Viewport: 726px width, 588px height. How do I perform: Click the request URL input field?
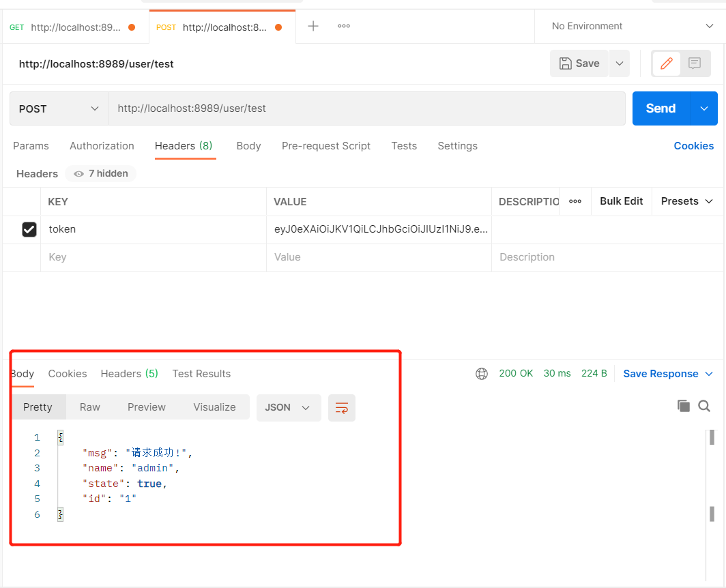point(366,108)
